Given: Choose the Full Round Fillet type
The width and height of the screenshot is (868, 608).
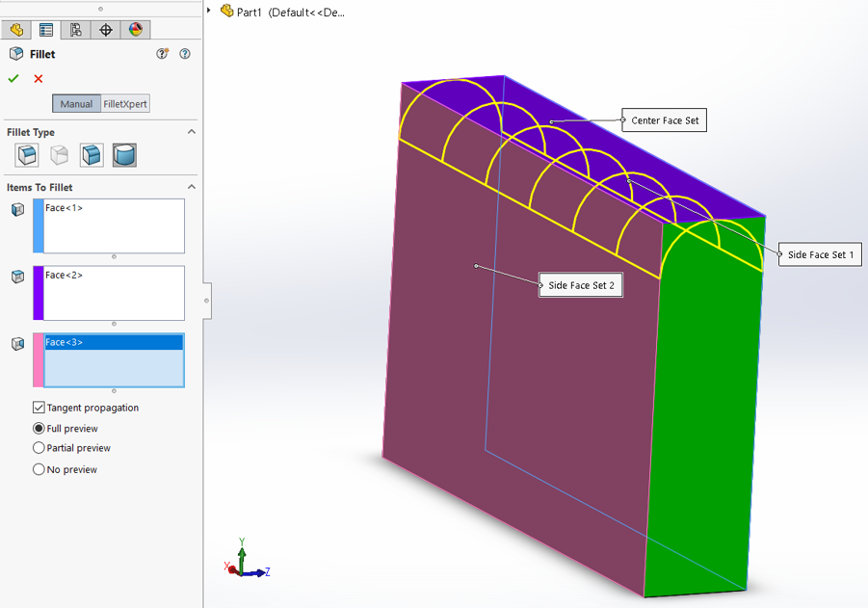Looking at the screenshot, I should click(x=124, y=154).
